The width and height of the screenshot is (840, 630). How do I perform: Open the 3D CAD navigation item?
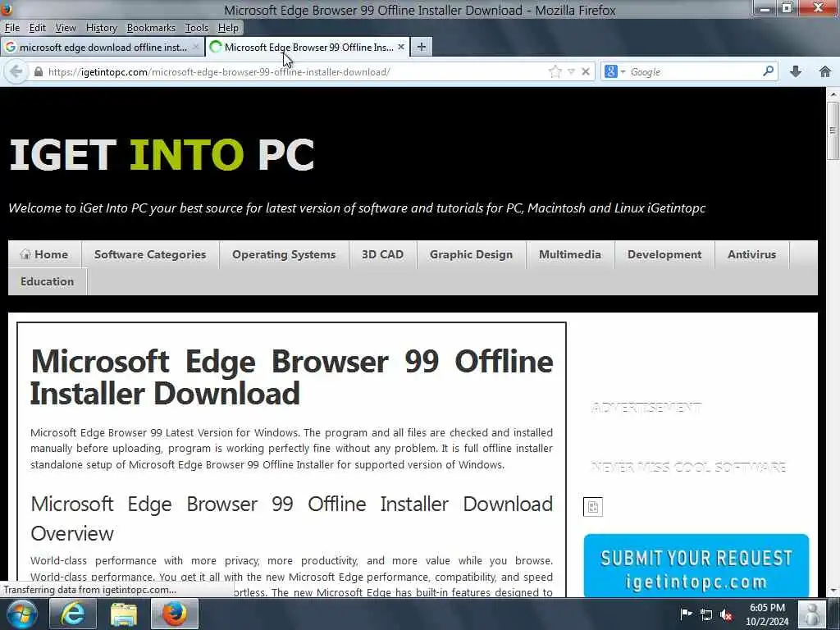click(382, 254)
